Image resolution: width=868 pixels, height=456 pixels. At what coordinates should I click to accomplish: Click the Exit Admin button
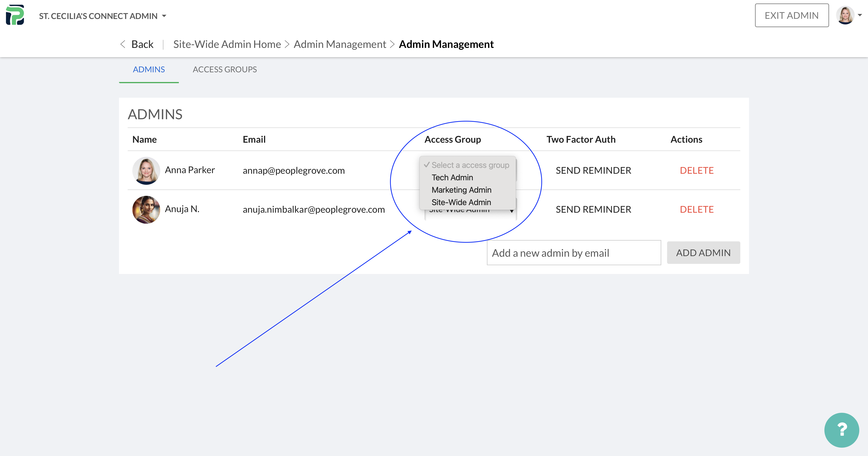(791, 16)
